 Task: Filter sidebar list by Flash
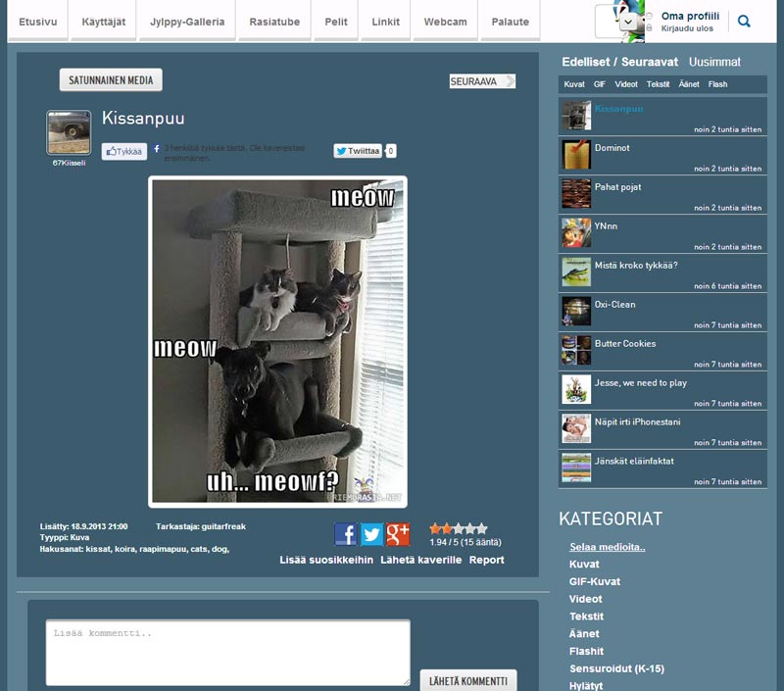coord(717,84)
